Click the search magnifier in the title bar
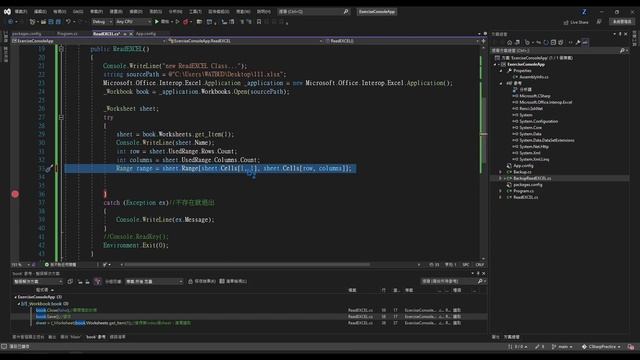Image resolution: width=640 pixels, height=360 pixels. point(346,11)
